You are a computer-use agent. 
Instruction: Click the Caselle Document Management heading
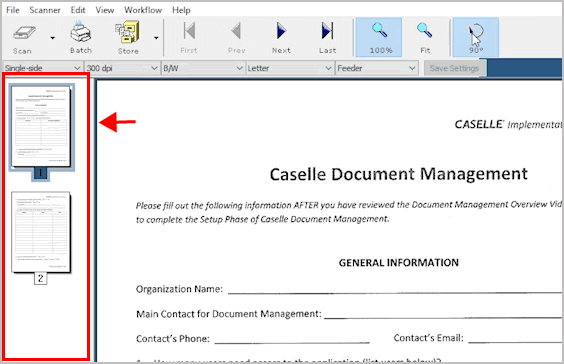[x=399, y=174]
